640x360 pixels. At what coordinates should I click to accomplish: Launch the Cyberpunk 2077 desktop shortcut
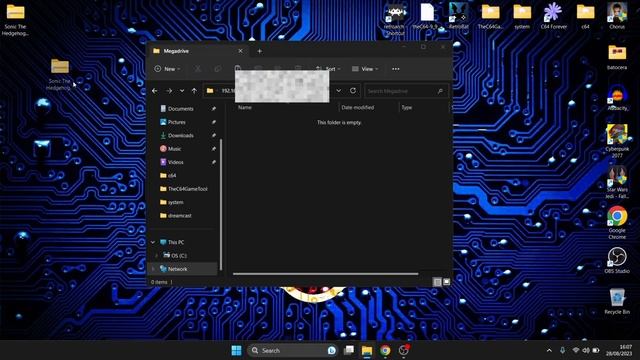click(x=617, y=141)
